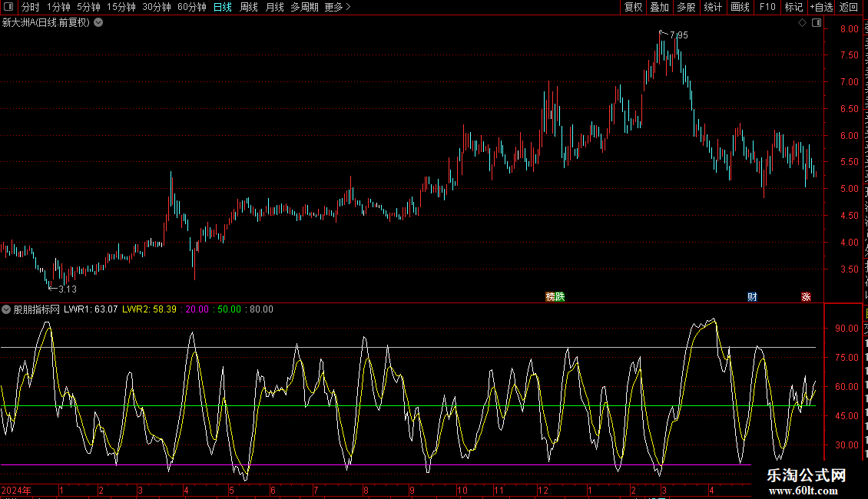Click the 股朋指标网 indicator name
Image resolution: width=868 pixels, height=499 pixels.
tap(37, 309)
